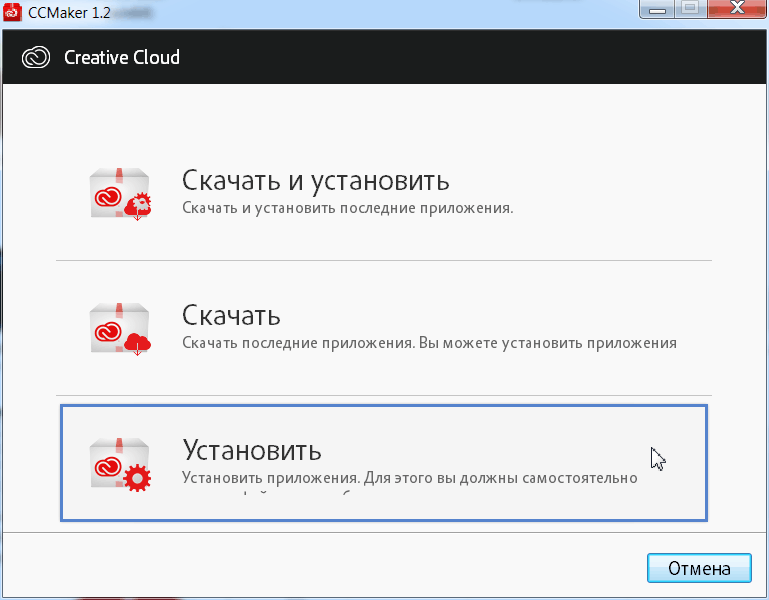The height and width of the screenshot is (600, 769).
Task: Click the disabled maximize button
Action: (691, 8)
